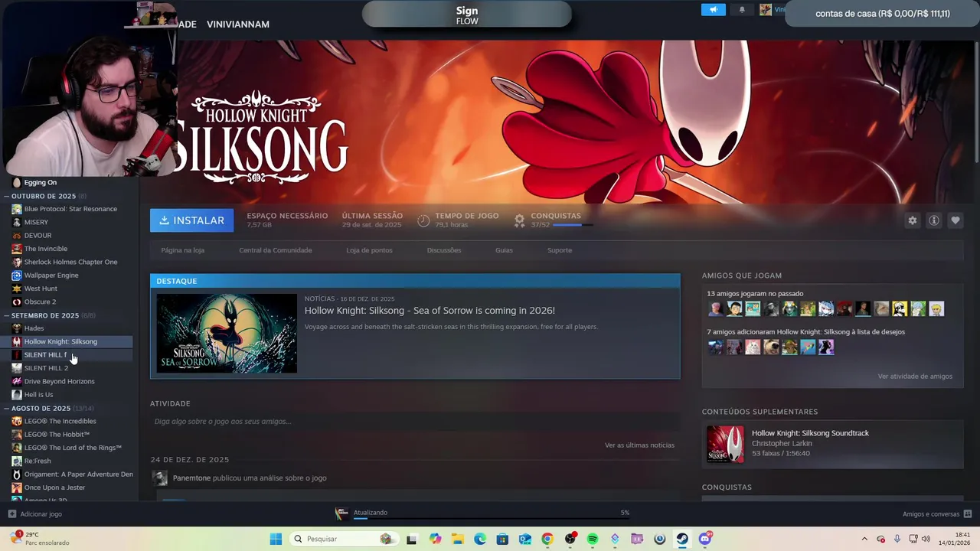Open the game settings gear icon
This screenshot has width=980, height=551.
(912, 220)
